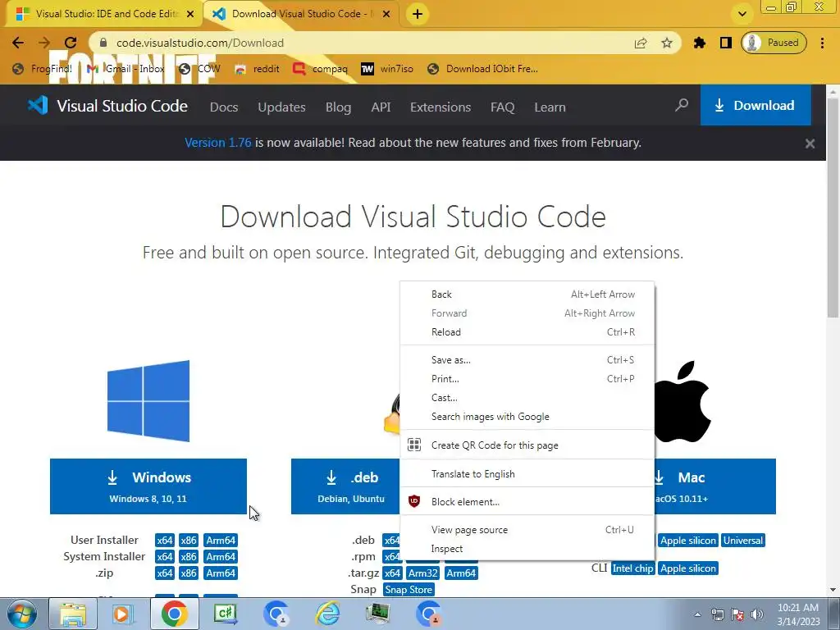Open the tab search dropdown chevron

(742, 14)
